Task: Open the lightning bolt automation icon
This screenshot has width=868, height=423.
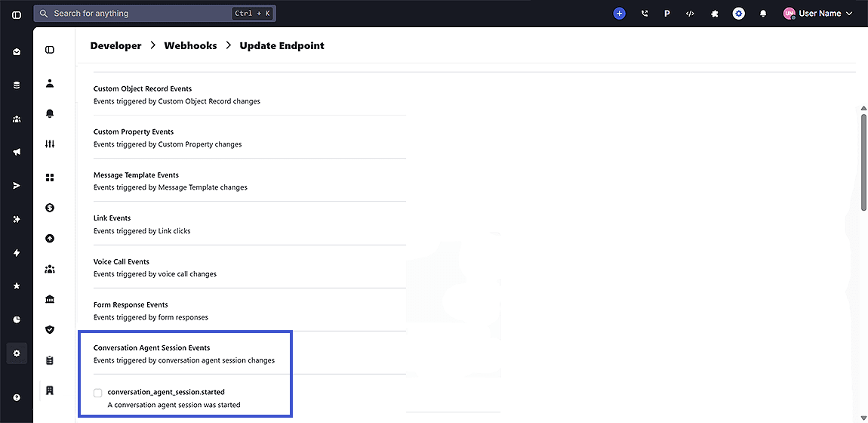Action: [17, 252]
